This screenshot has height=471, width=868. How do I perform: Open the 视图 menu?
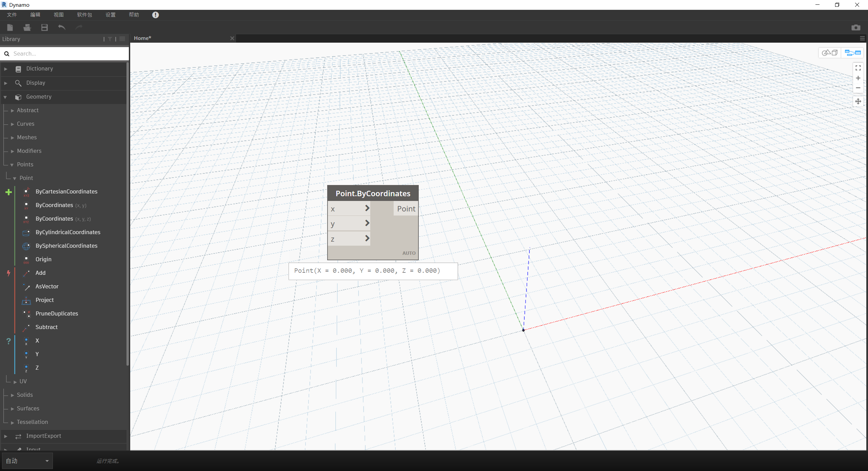tap(58, 15)
